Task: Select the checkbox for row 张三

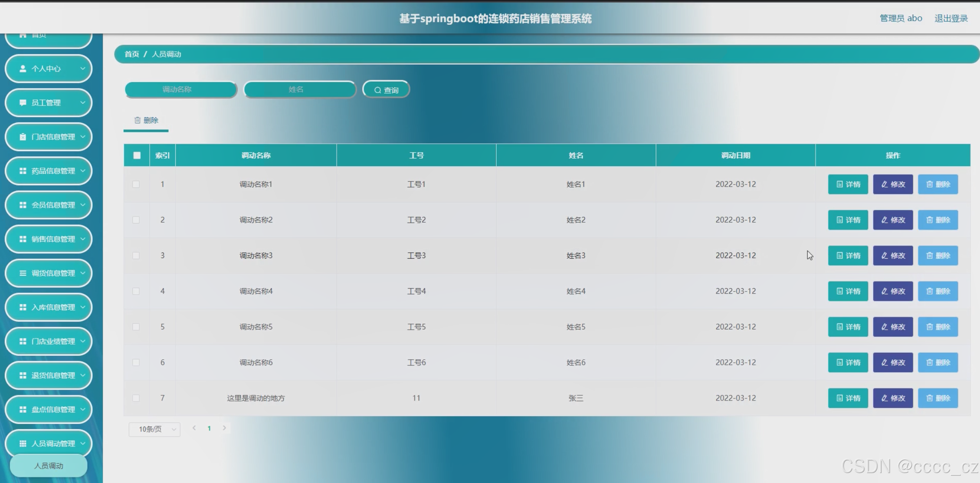Action: pyautogui.click(x=136, y=398)
